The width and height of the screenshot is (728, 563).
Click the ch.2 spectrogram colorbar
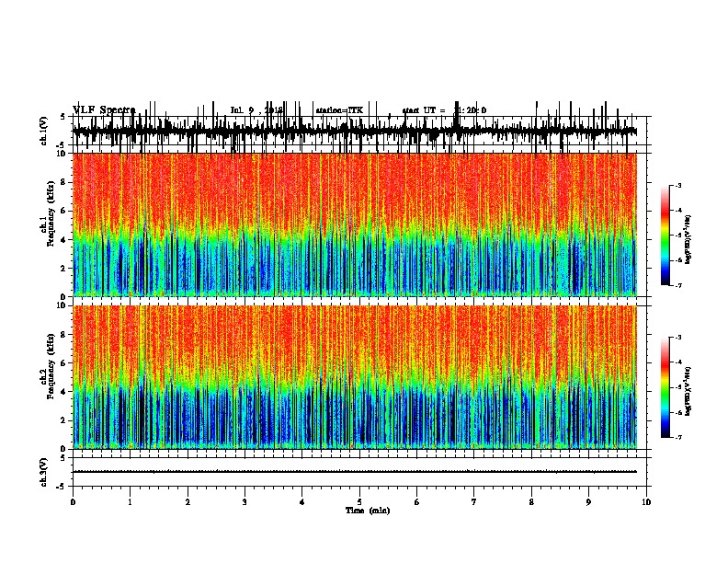pos(665,387)
